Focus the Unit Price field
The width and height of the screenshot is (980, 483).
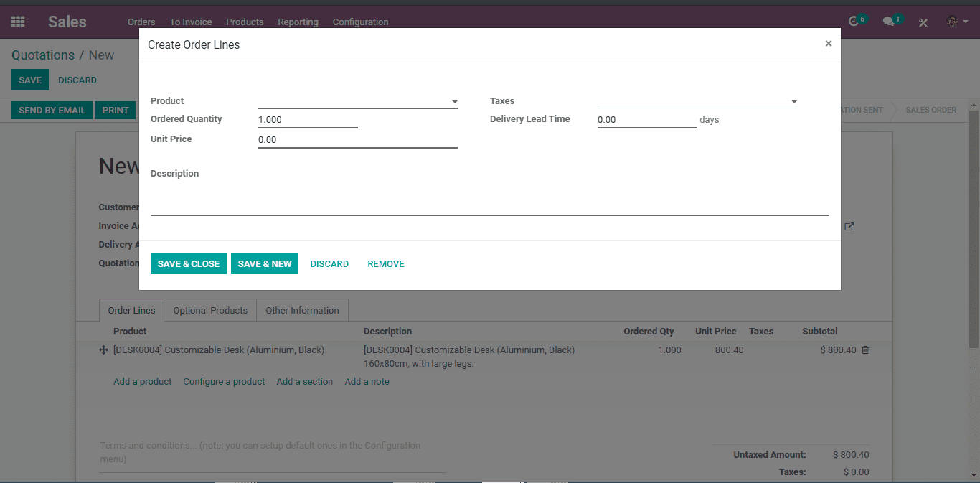[358, 140]
